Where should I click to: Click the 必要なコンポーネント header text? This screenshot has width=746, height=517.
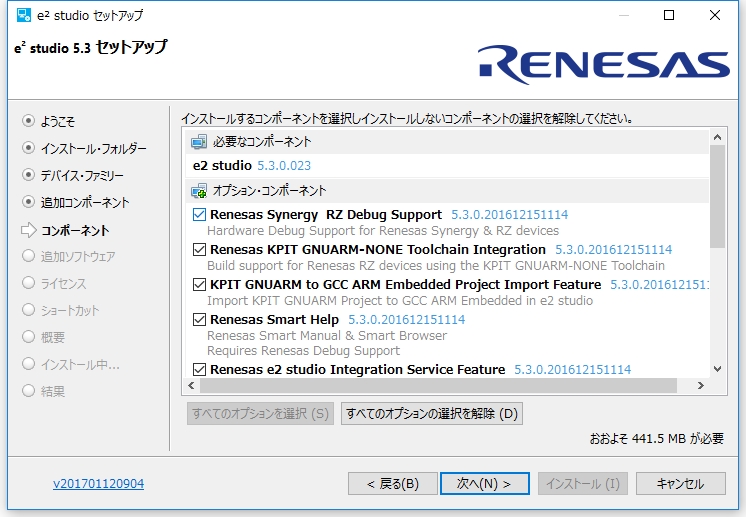[x=262, y=142]
